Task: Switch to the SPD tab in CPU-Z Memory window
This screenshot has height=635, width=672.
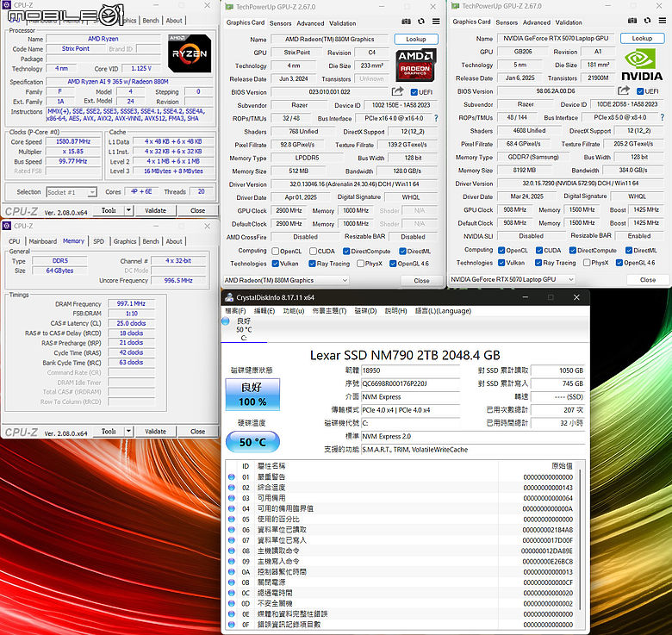Action: pyautogui.click(x=98, y=241)
